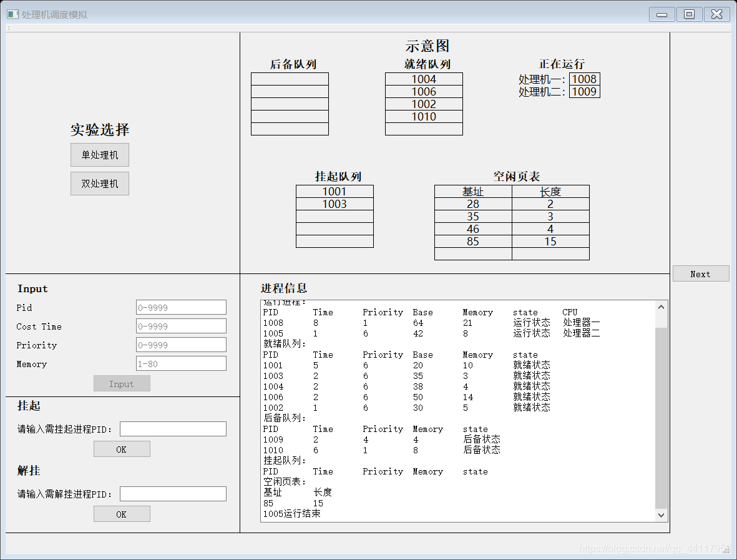
Task: Close the 处理机调度模拟 window
Action: [716, 14]
